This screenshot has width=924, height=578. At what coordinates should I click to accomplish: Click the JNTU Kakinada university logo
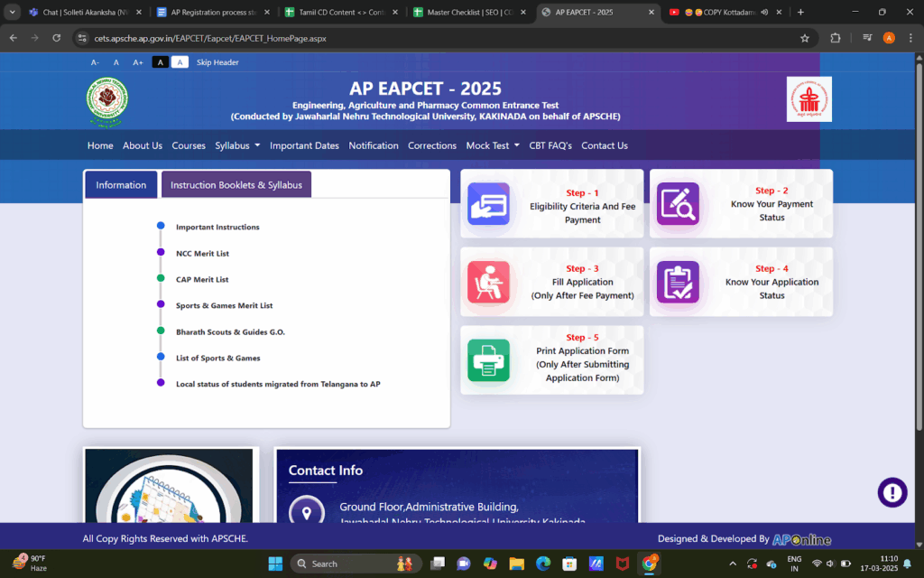pyautogui.click(x=106, y=101)
